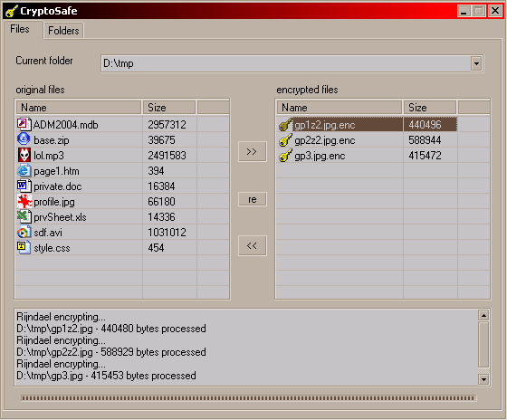Click the prvSheet.xls Excel icon
507x420 pixels.
[x=24, y=216]
